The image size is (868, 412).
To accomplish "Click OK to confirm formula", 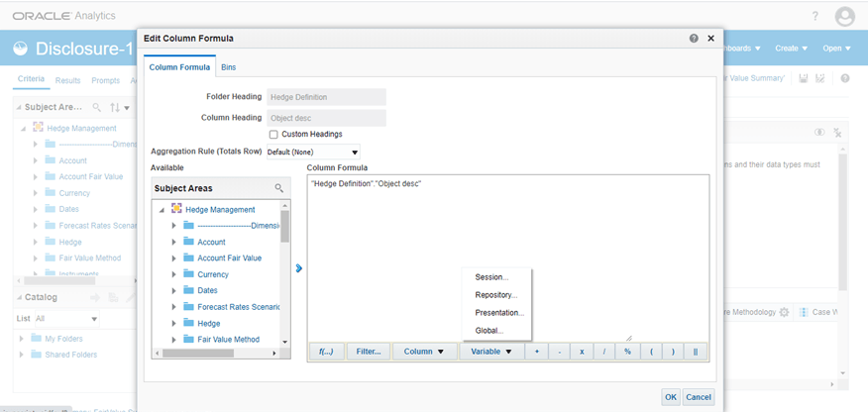I will pos(671,397).
